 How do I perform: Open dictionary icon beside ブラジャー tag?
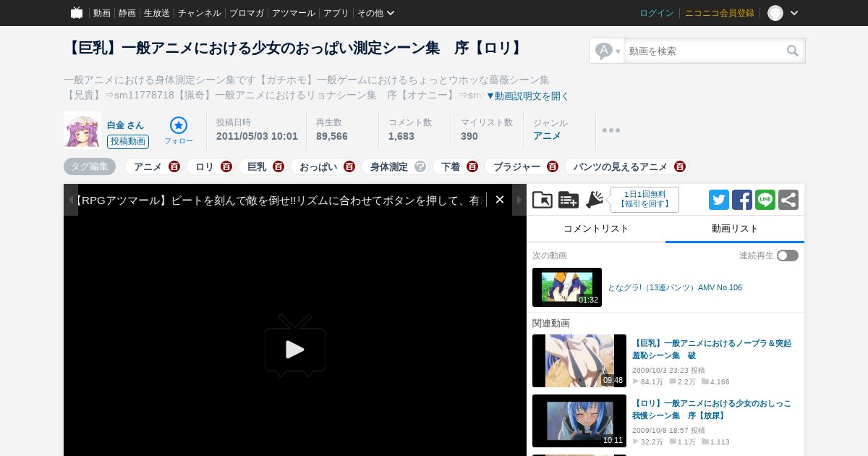click(553, 166)
